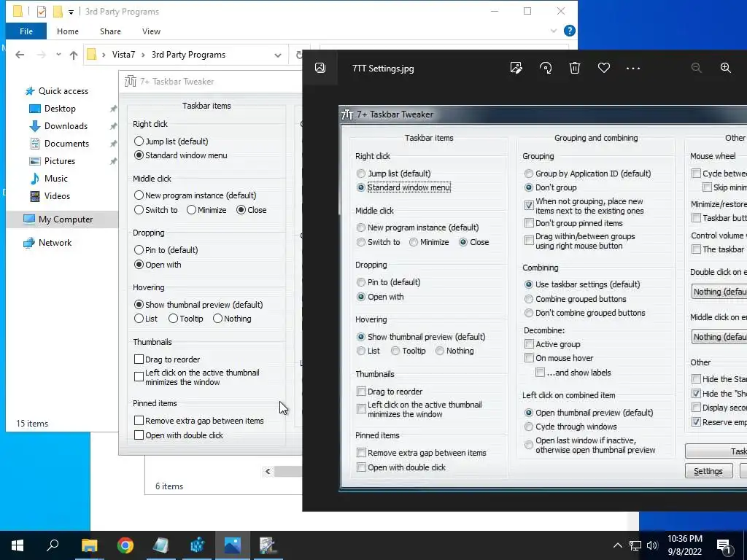Click the 15 items status text
Image resolution: width=747 pixels, height=560 pixels.
tap(32, 424)
